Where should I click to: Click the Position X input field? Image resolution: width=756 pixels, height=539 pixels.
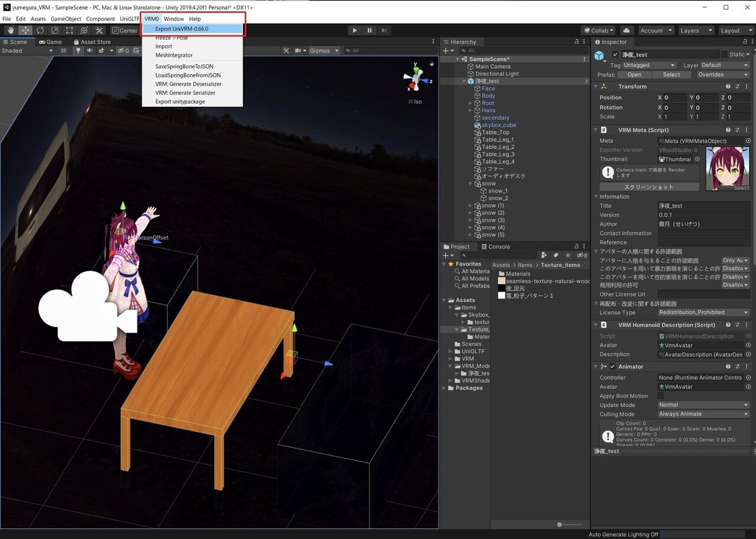tap(674, 98)
